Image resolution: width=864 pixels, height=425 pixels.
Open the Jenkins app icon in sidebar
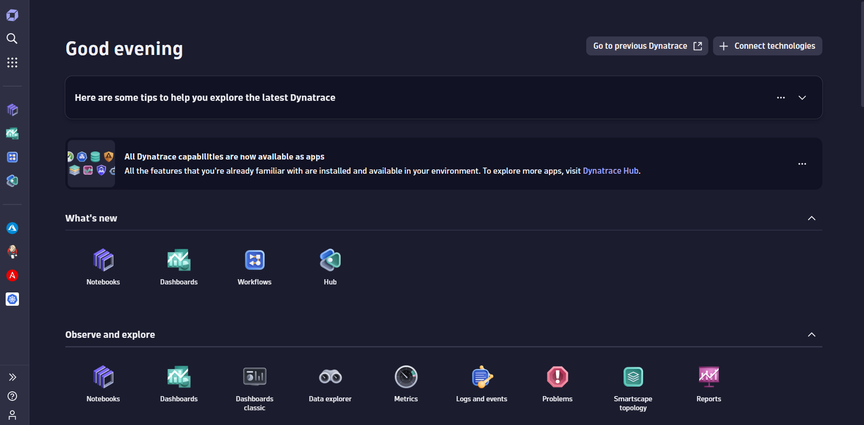[x=12, y=252]
